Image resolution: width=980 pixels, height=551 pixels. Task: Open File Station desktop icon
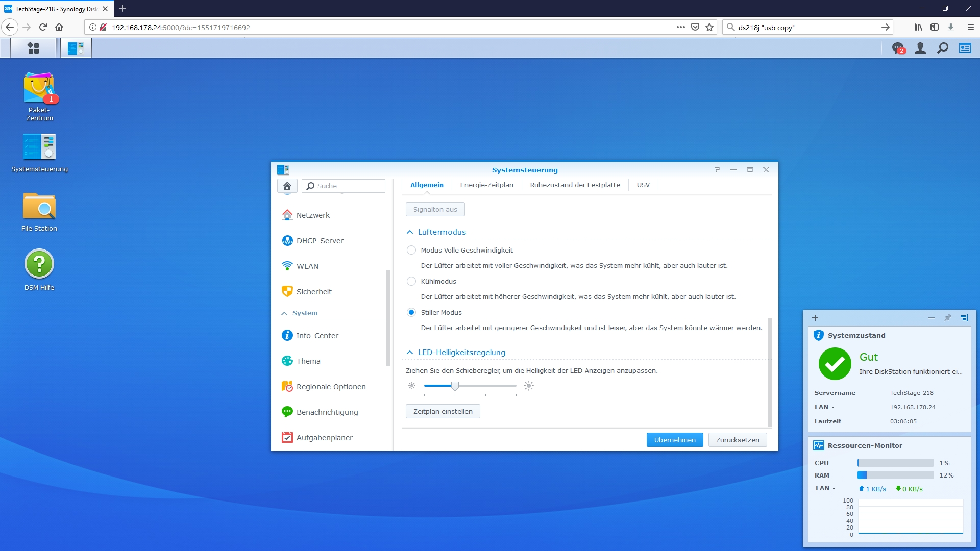(39, 207)
